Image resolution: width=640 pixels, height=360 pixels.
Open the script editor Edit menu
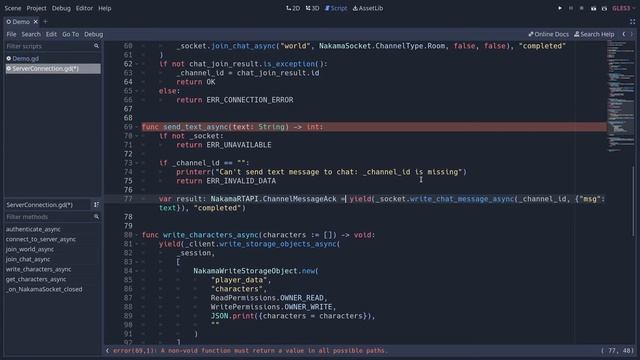[x=51, y=34]
